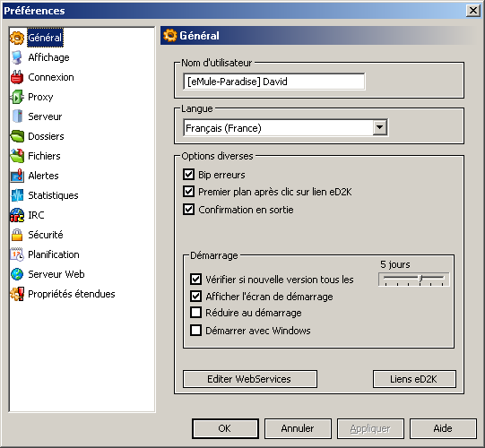Click the Planification calendar icon
Viewport: 485px width, 448px height.
coord(17,254)
